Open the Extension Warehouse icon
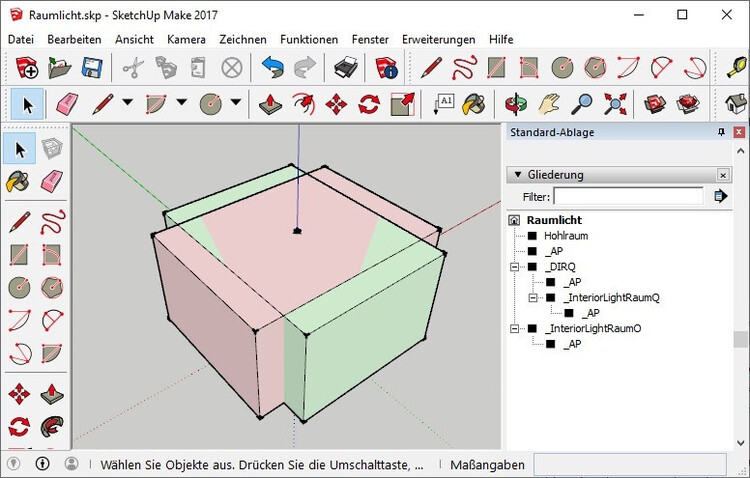Viewport: 750px width, 478px height. [x=688, y=103]
